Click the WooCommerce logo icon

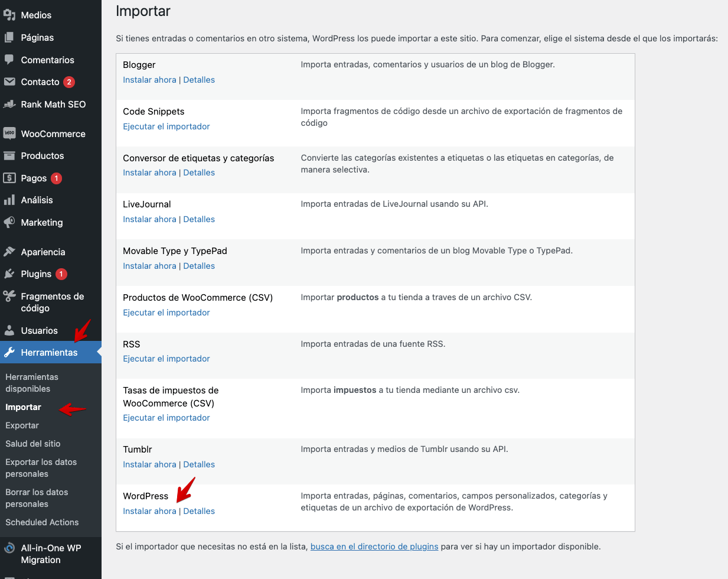click(x=9, y=134)
